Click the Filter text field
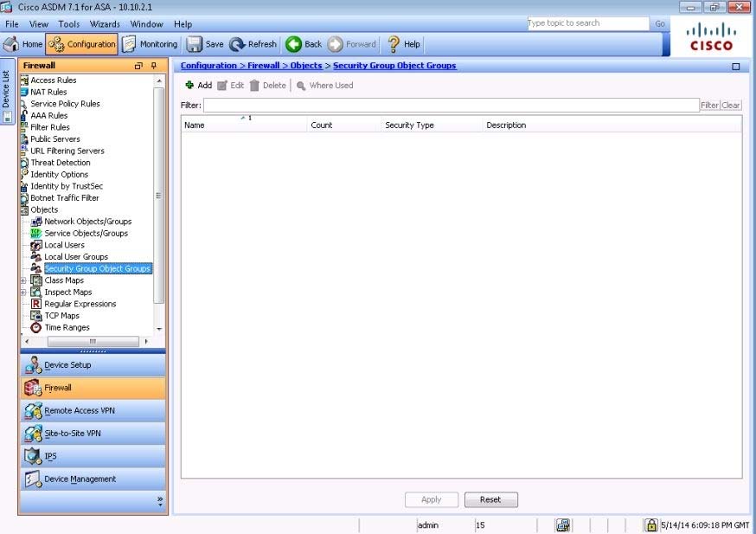756x534 pixels. point(452,106)
